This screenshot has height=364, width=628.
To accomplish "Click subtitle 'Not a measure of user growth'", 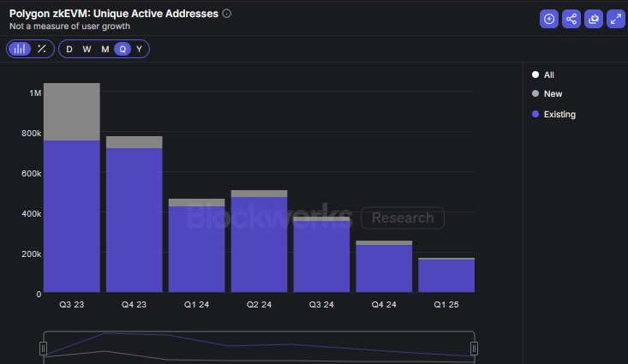I will [x=69, y=27].
